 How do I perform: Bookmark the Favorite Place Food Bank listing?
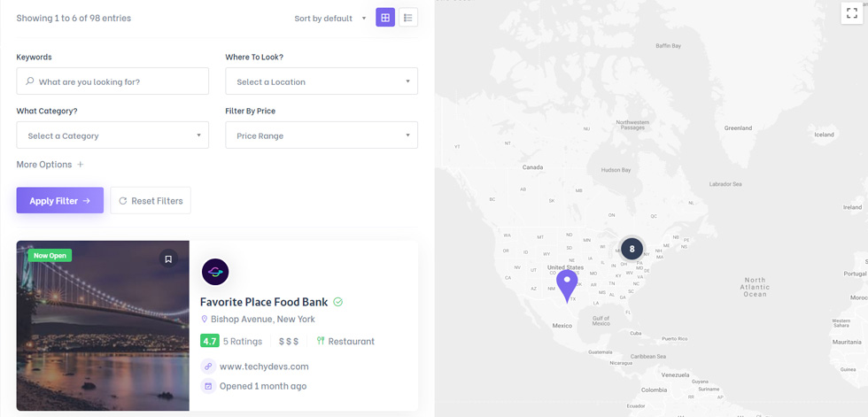coord(168,259)
